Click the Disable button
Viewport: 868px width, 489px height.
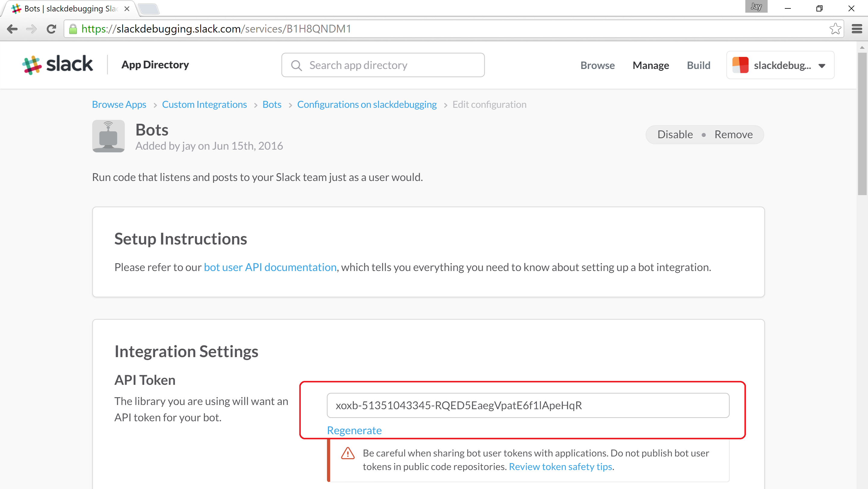pos(675,134)
